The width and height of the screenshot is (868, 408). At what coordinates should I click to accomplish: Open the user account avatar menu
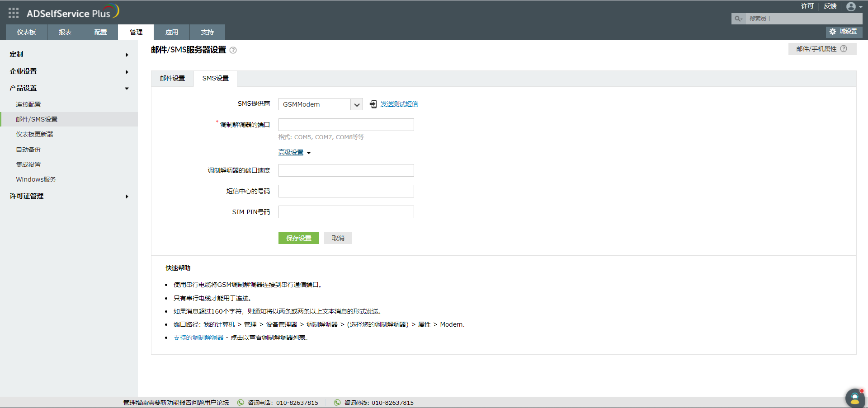pos(851,6)
